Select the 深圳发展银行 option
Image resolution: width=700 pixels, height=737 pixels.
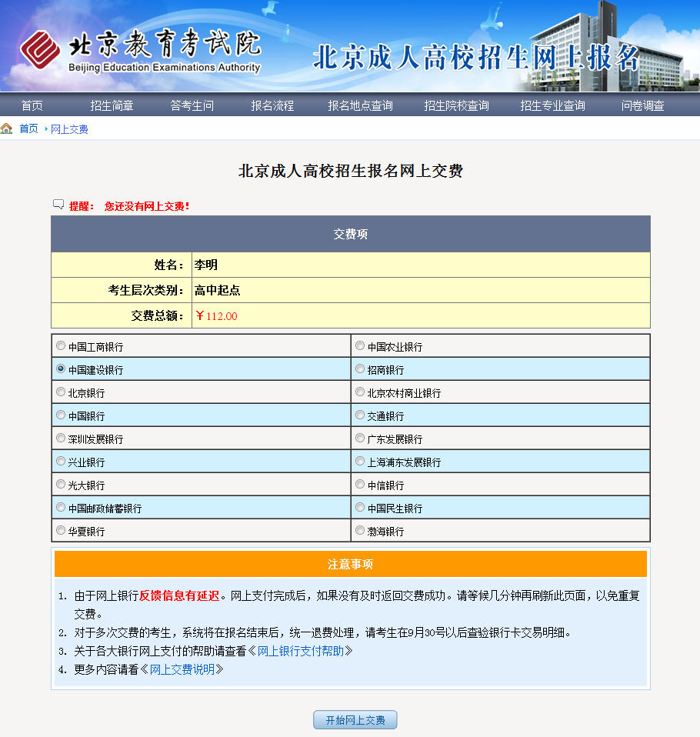point(61,438)
